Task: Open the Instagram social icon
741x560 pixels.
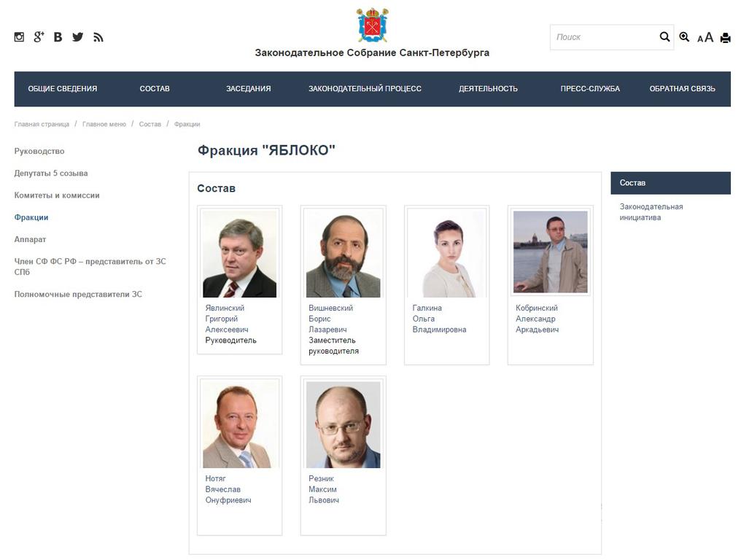Action: coord(19,37)
